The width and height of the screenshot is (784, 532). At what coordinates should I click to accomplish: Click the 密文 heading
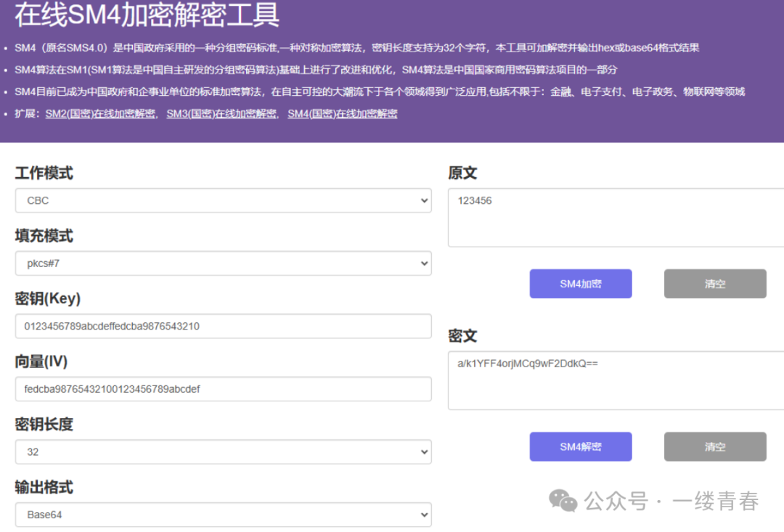coord(462,336)
